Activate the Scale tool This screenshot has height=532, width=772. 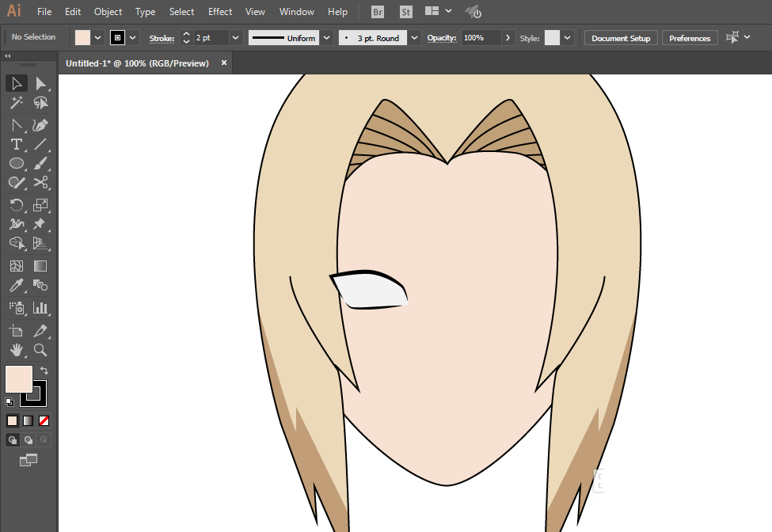40,205
